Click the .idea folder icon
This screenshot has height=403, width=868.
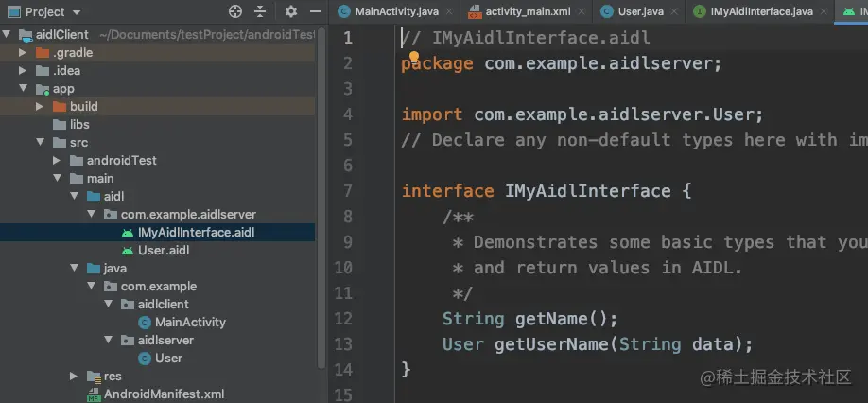(42, 70)
